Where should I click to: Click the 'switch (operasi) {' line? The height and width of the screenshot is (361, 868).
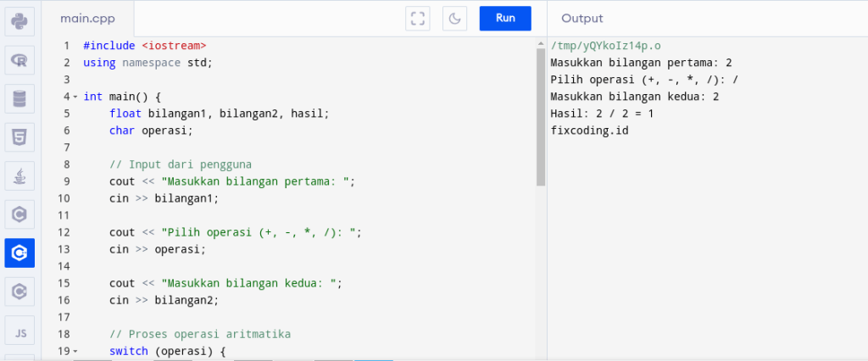[167, 352]
